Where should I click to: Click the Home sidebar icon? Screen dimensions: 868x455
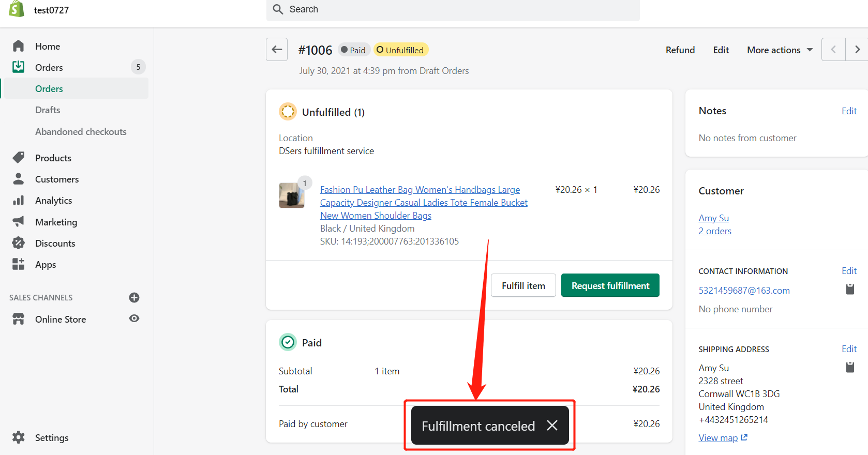click(19, 46)
